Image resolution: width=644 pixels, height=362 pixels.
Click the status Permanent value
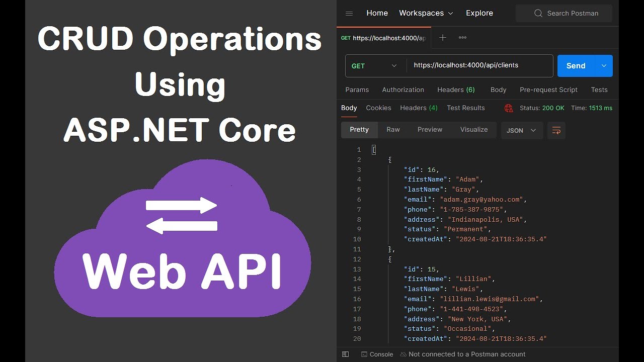point(465,229)
